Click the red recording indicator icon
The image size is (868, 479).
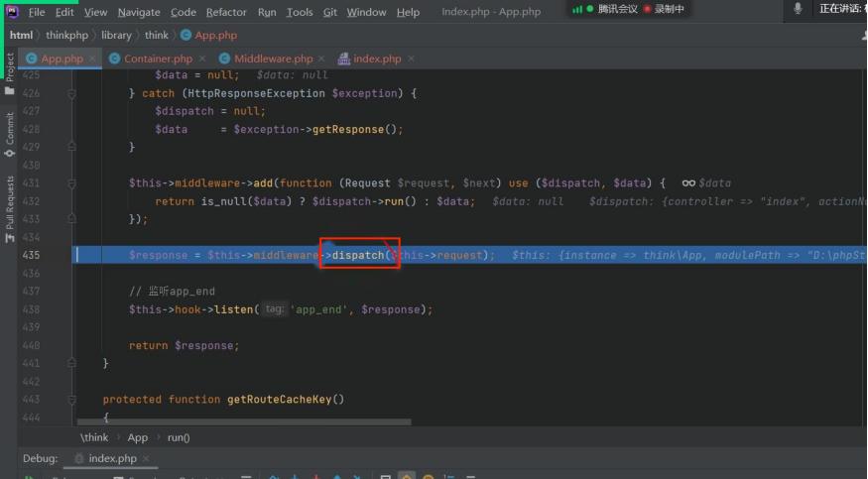click(647, 9)
